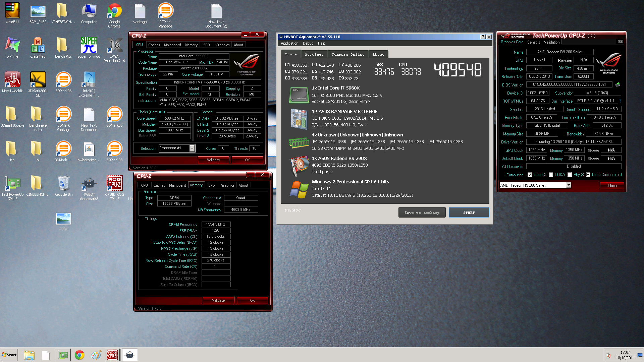This screenshot has width=644, height=362.
Task: Click Validate in the Memory CPU-Z window
Action: pyautogui.click(x=218, y=300)
